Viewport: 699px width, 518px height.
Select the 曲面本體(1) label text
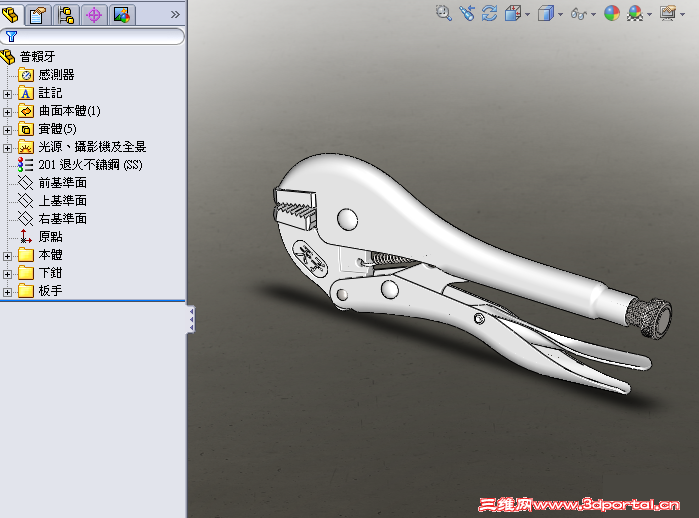[x=70, y=111]
